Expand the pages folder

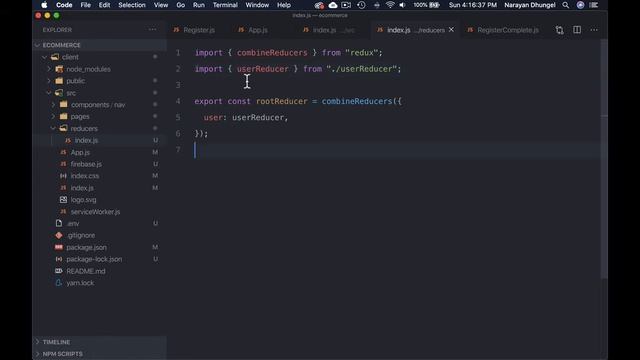coord(53,117)
